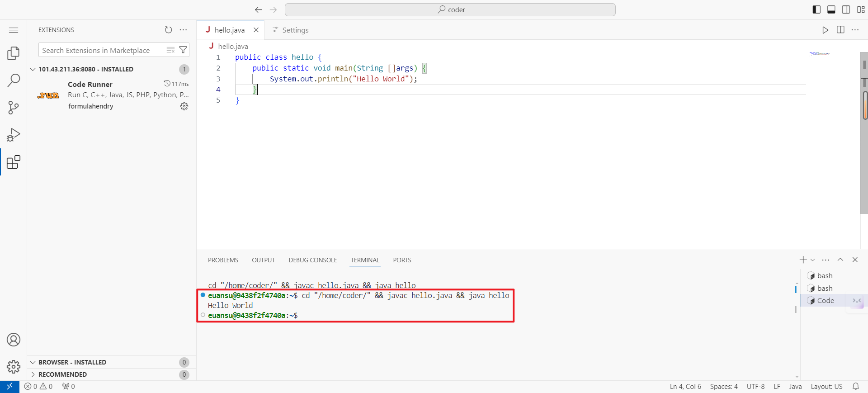Switch to the Settings editor tab
Viewport: 868px width, 393px height.
pyautogui.click(x=295, y=30)
